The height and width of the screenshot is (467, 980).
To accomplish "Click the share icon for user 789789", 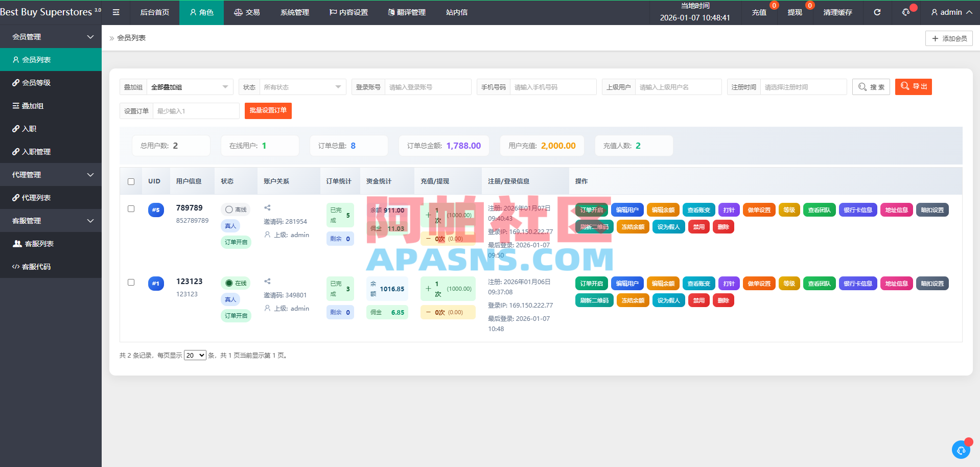I will (x=267, y=207).
